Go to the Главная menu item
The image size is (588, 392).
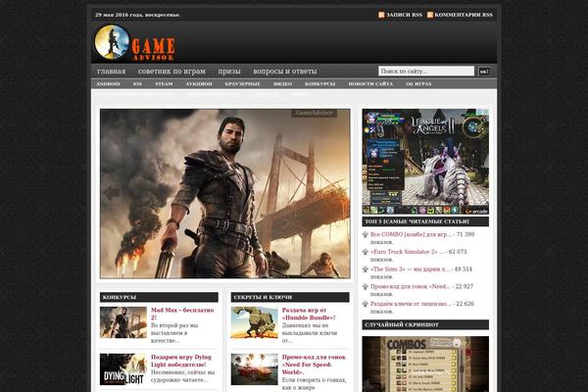pyautogui.click(x=112, y=71)
